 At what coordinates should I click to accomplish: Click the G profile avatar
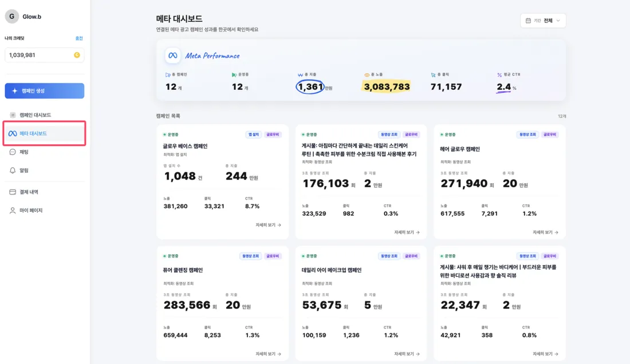pyautogui.click(x=11, y=17)
